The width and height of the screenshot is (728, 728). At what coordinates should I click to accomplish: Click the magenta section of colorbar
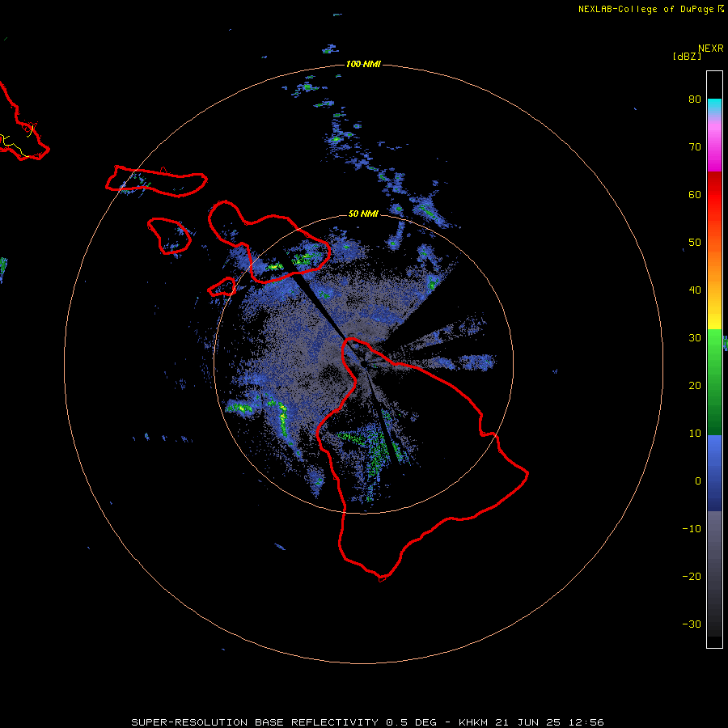coord(714,146)
